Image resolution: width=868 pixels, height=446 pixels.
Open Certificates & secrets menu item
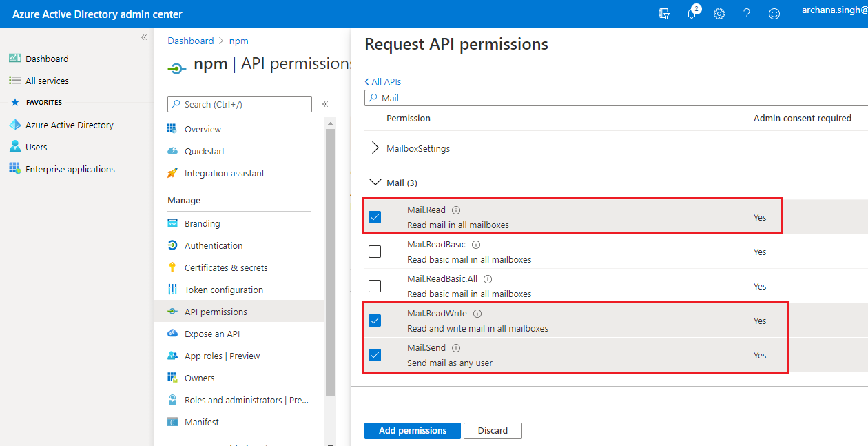point(226,267)
